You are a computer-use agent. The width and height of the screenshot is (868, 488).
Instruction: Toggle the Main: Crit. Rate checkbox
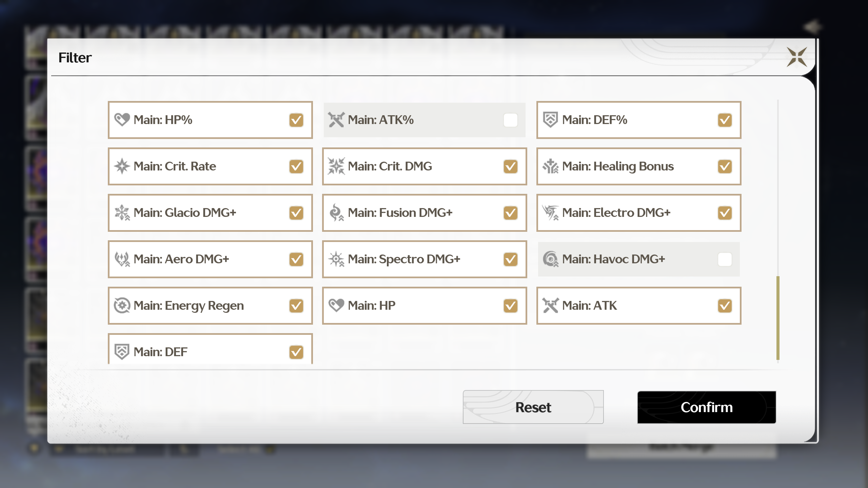tap(296, 166)
